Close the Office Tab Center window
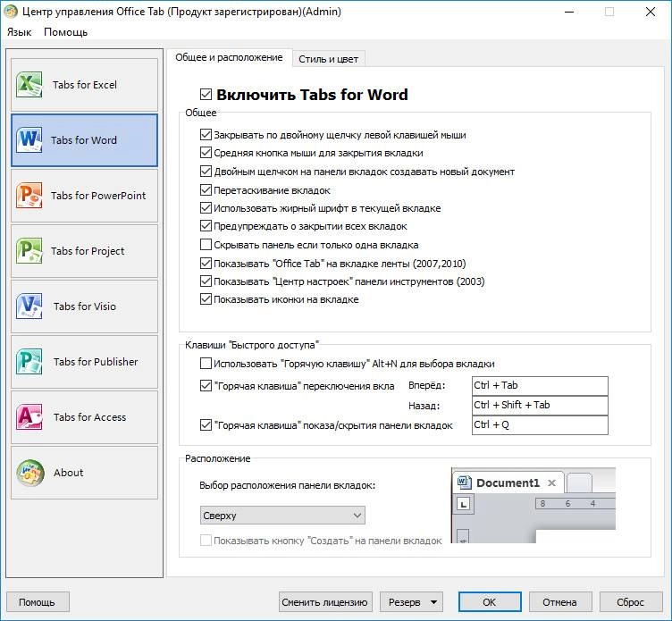The width and height of the screenshot is (672, 621). click(651, 12)
